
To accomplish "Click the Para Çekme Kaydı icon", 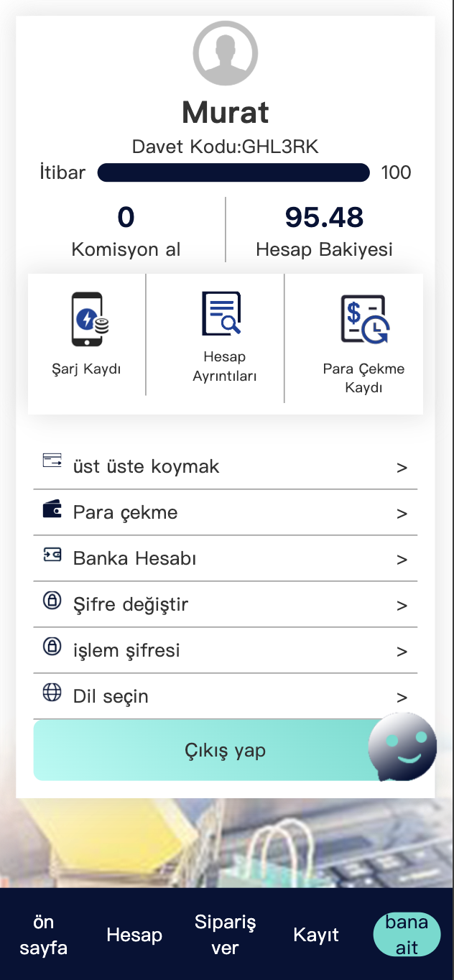I will click(x=364, y=319).
